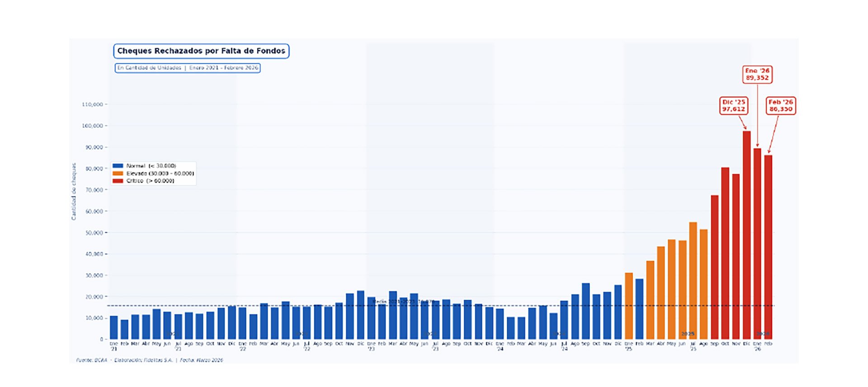The width and height of the screenshot is (868, 387).
Task: Click the subtitle box En Cantidad de Unidades
Action: click(x=188, y=68)
